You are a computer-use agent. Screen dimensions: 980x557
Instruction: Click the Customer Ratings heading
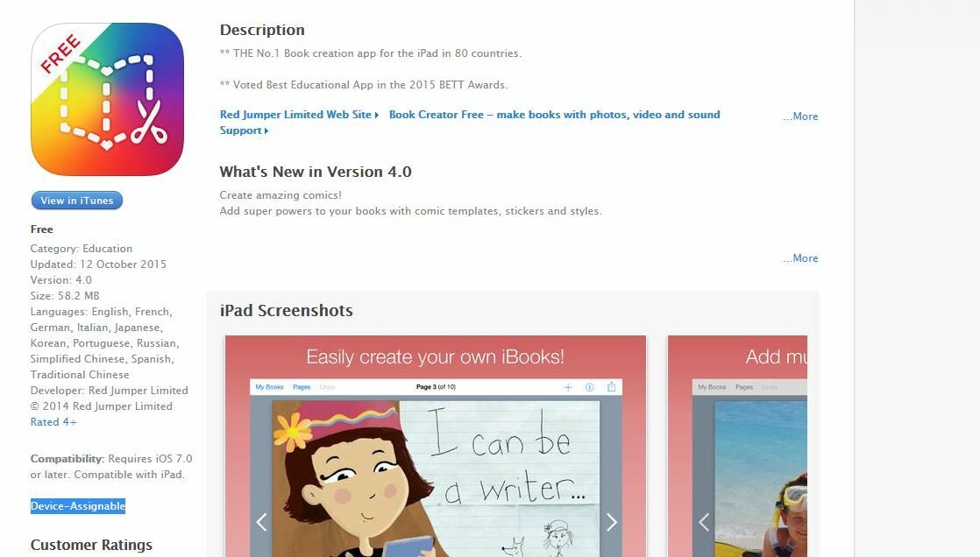[x=91, y=545]
